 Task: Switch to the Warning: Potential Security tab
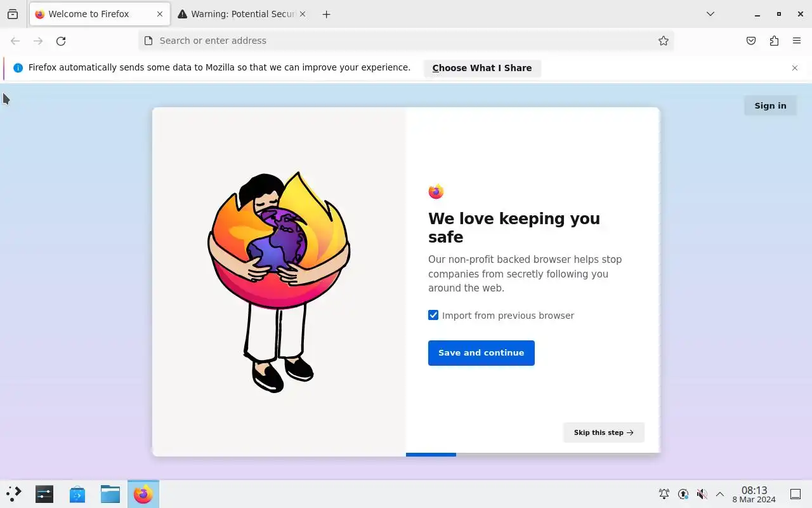(242, 14)
